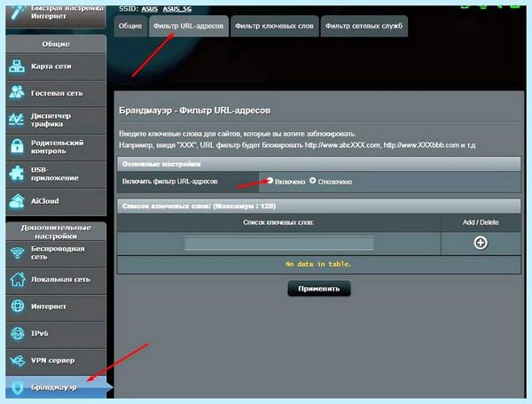
Task: Click Общие sidebar section header
Action: [56, 44]
